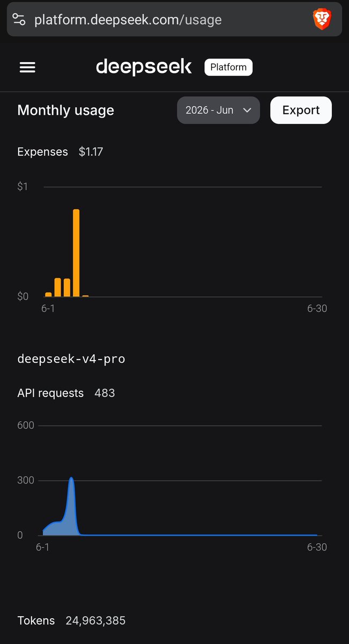Viewport: 349px width, 644px height.
Task: Click the peak of the API requests chart
Action: click(71, 479)
